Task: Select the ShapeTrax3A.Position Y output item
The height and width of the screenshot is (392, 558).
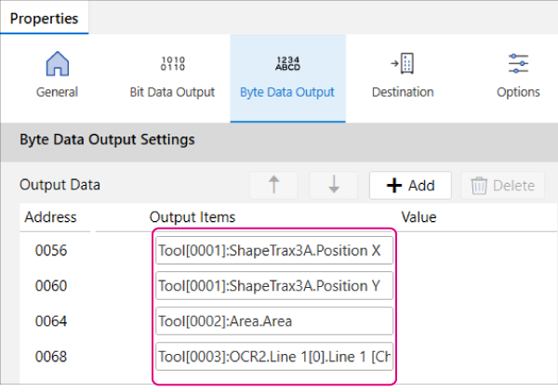Action: tap(275, 286)
